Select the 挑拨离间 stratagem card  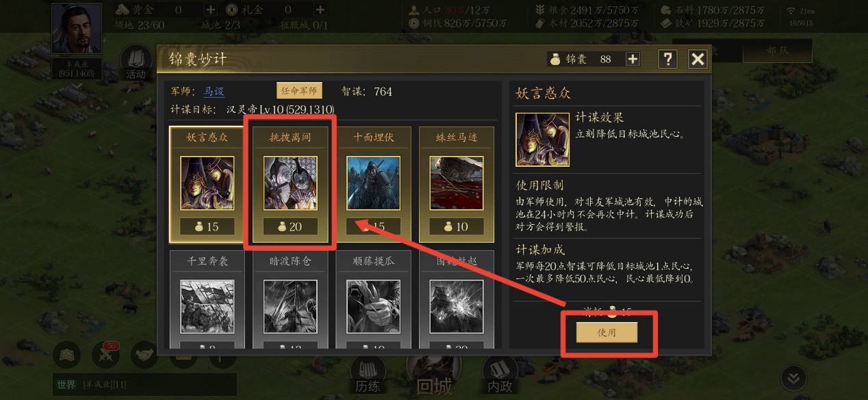point(291,184)
